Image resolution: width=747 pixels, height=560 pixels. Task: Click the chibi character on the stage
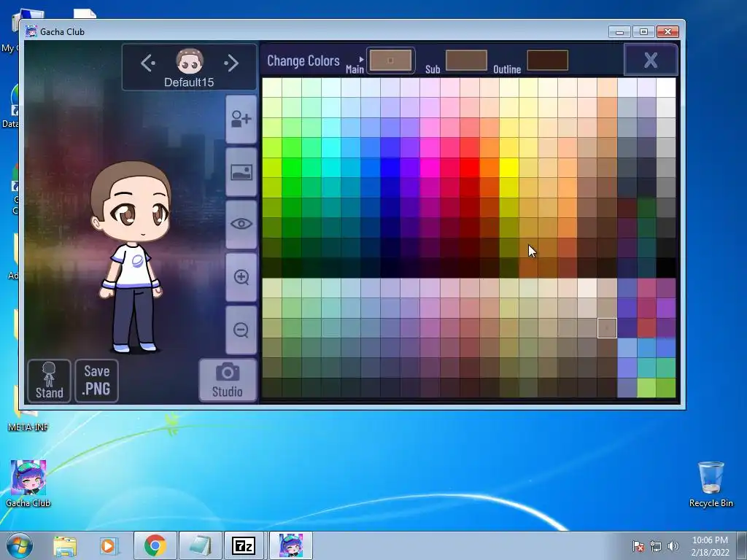[131, 256]
